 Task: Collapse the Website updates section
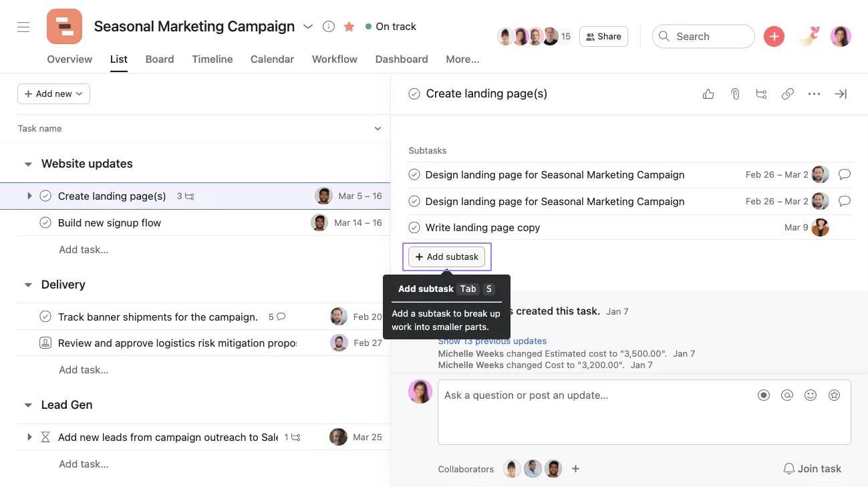(28, 163)
